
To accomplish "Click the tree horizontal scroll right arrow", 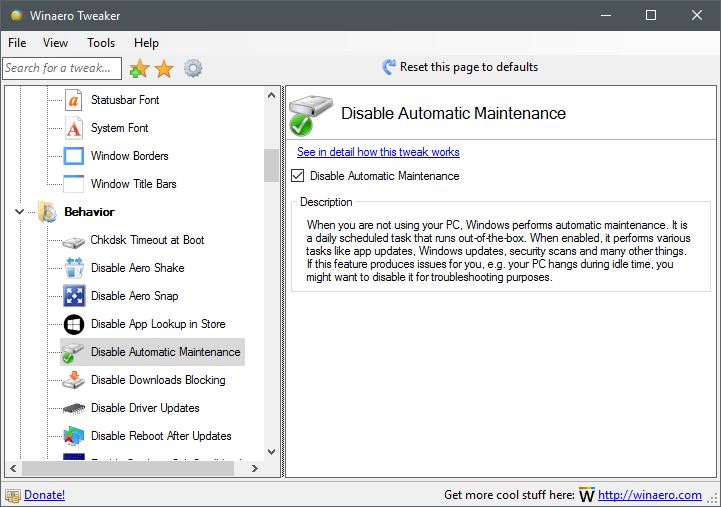I will tap(254, 468).
